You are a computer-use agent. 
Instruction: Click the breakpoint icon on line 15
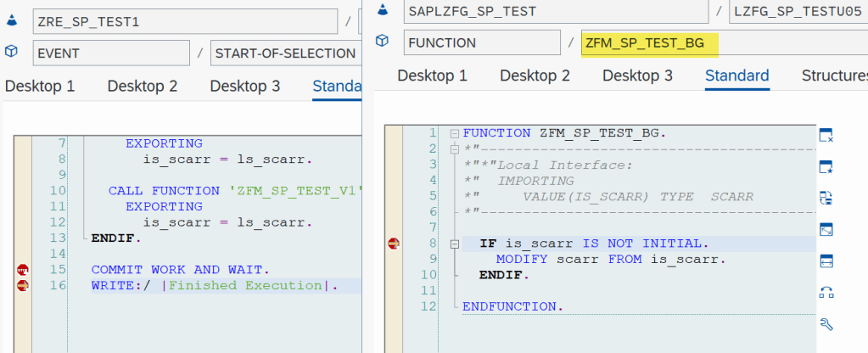point(23,270)
